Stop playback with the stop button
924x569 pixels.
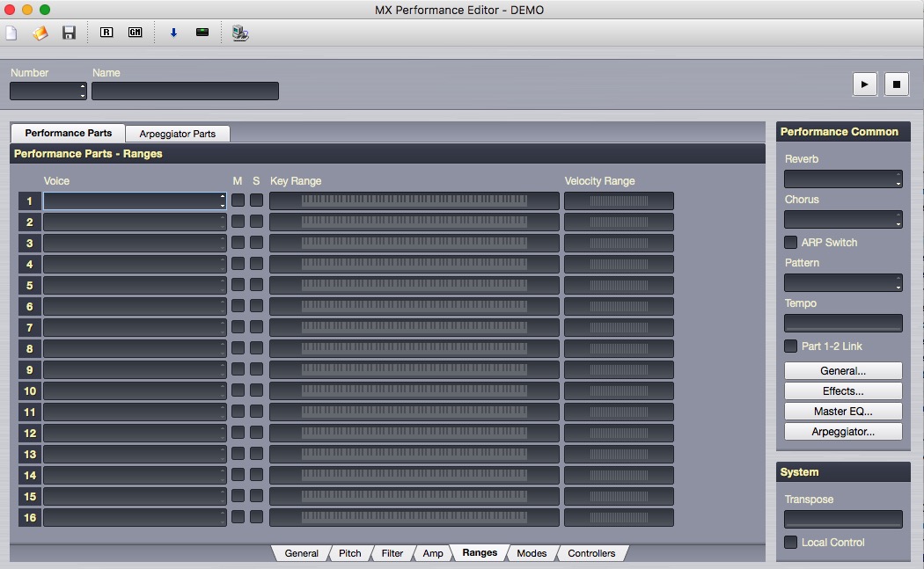897,84
